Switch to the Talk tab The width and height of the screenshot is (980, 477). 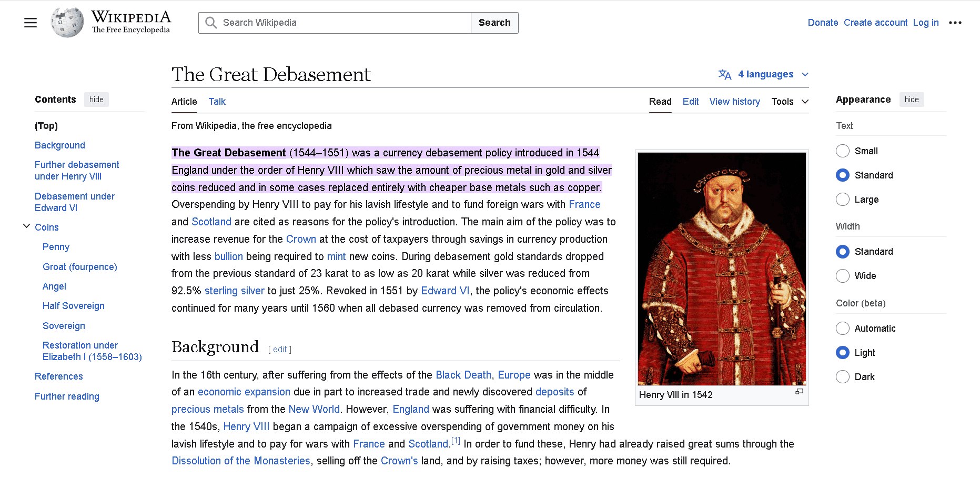tap(217, 102)
